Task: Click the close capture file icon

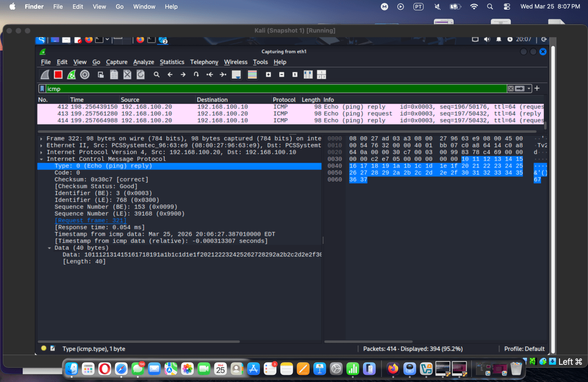Action: pyautogui.click(x=127, y=75)
